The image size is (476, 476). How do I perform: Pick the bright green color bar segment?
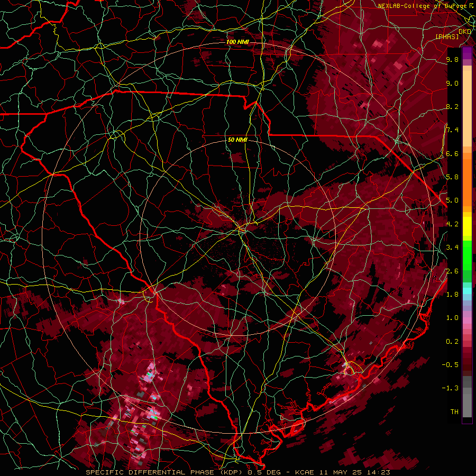tap(467, 255)
